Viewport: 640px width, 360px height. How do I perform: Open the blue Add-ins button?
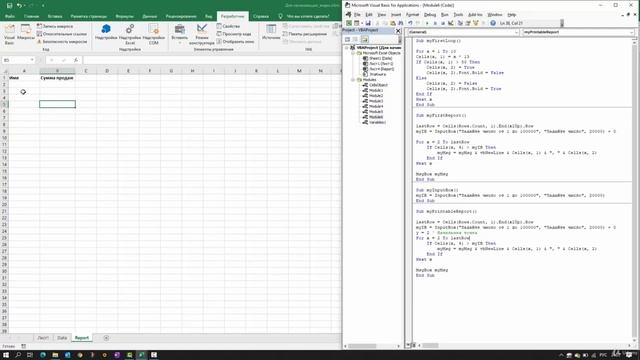(106, 32)
